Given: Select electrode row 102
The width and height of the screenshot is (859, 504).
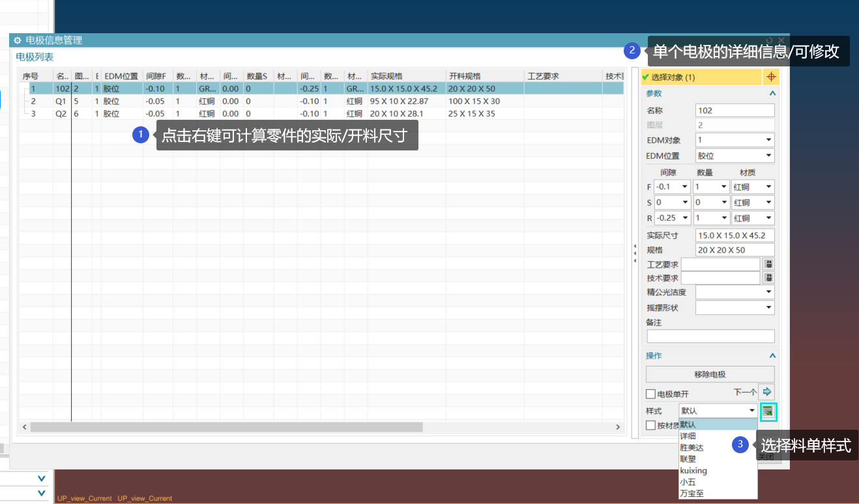Looking at the screenshot, I should [x=321, y=89].
